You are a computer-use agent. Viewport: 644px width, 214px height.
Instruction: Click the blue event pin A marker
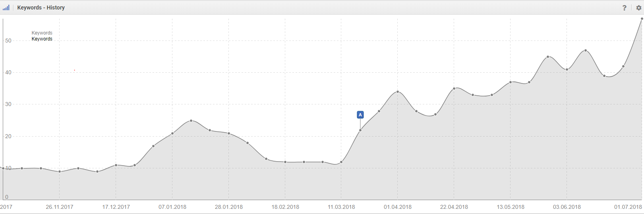click(x=360, y=115)
